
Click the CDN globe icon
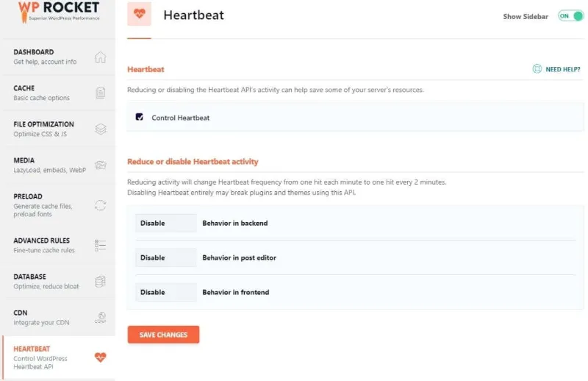pos(101,317)
